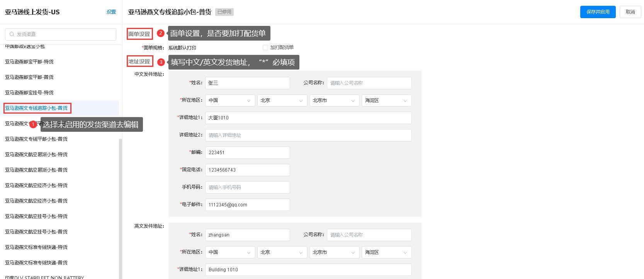Choose channel 亚马逊燕文标准专线快递-特货

point(36,247)
